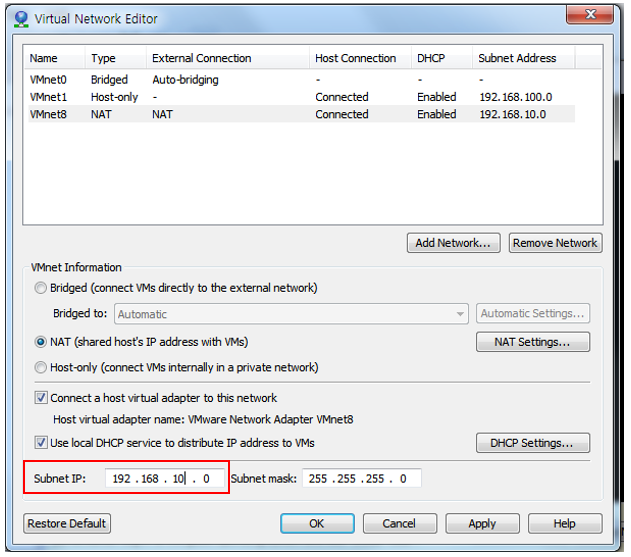Image resolution: width=631 pixels, height=557 pixels.
Task: Click the 192.168.10.0 subnet address cell
Action: (513, 114)
